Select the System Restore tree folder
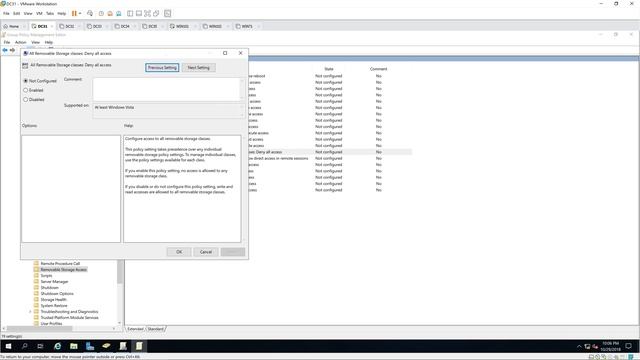This screenshot has width=640, height=360. [53, 306]
